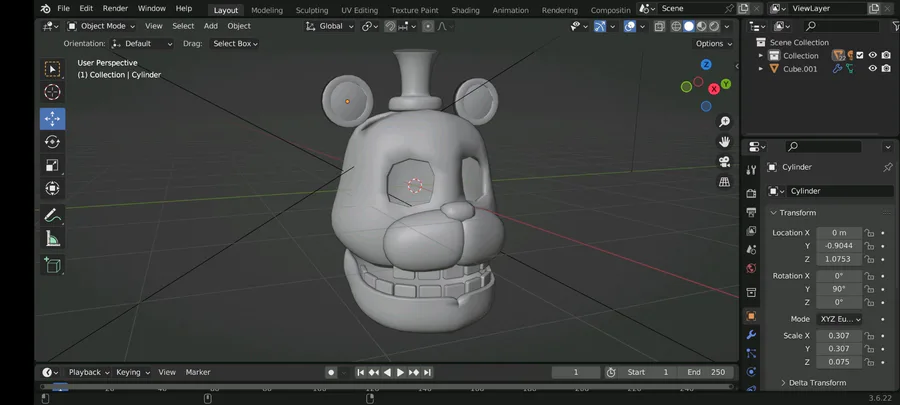The width and height of the screenshot is (900, 405).
Task: Lock Location X transform
Action: pos(870,233)
